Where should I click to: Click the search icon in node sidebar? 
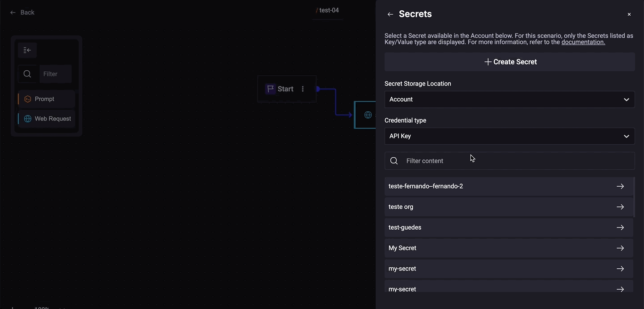tap(27, 74)
